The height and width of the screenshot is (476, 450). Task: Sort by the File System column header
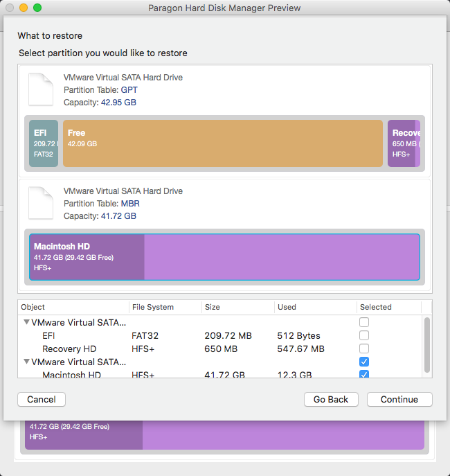click(165, 307)
